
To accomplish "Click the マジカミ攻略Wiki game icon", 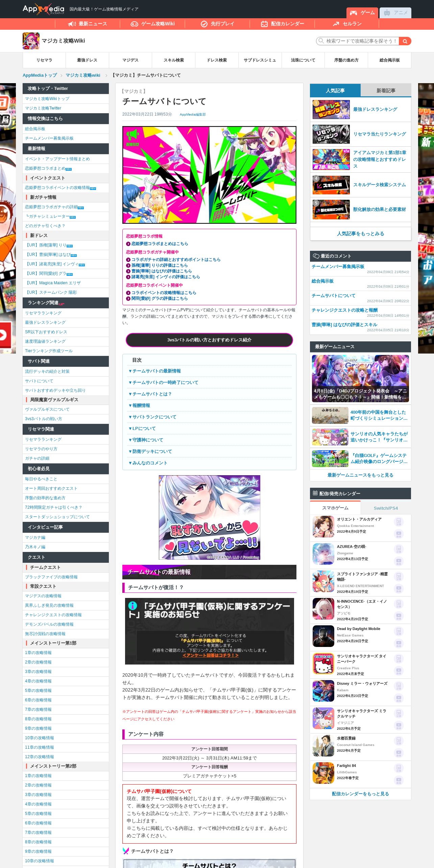I will pyautogui.click(x=31, y=41).
